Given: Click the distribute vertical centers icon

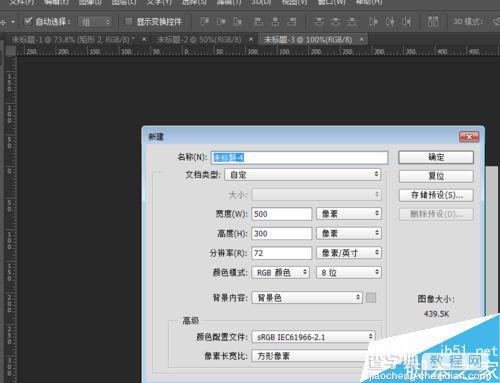Looking at the screenshot, I should (x=335, y=22).
